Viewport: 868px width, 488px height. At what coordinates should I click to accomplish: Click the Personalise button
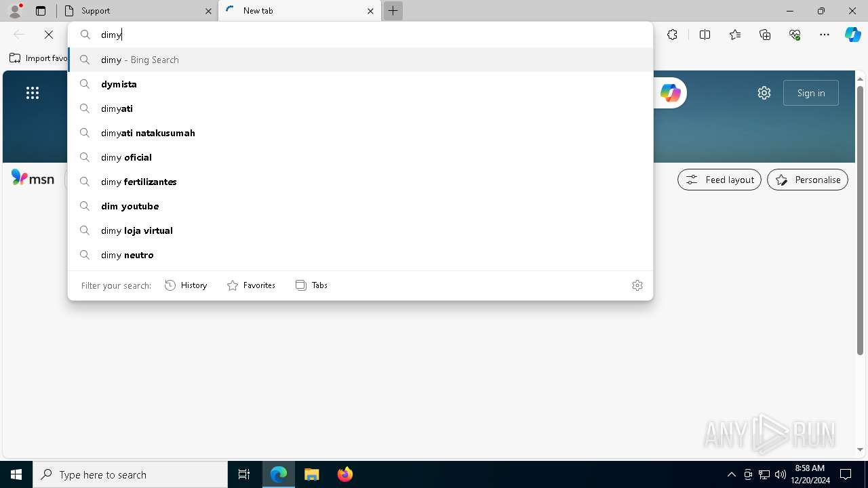tap(808, 180)
